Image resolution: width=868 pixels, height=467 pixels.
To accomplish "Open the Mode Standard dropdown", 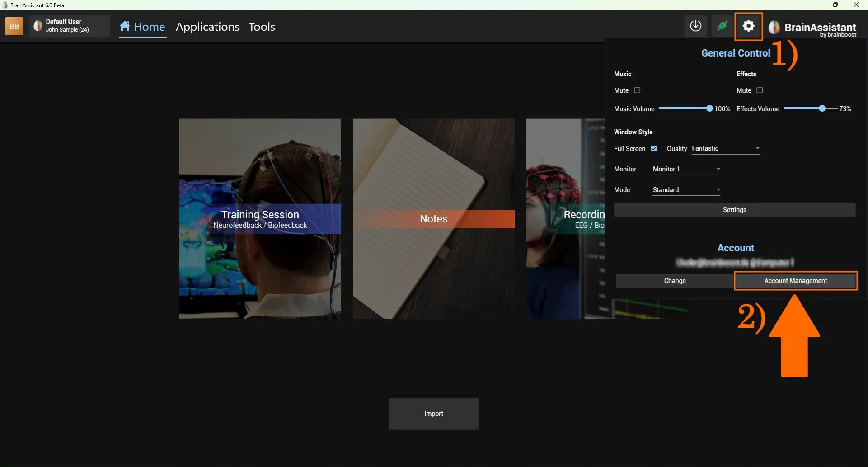I will coord(686,190).
